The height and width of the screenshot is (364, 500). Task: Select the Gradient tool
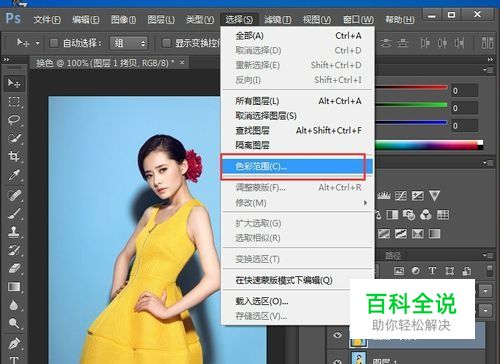tap(14, 287)
